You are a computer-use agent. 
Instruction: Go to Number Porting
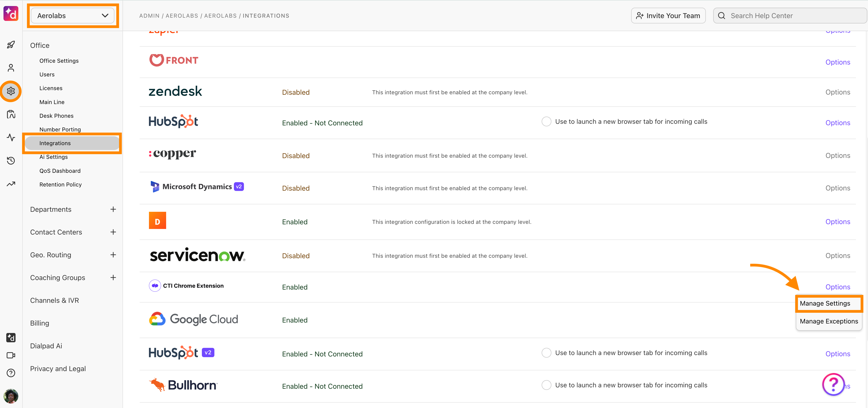[x=60, y=130]
